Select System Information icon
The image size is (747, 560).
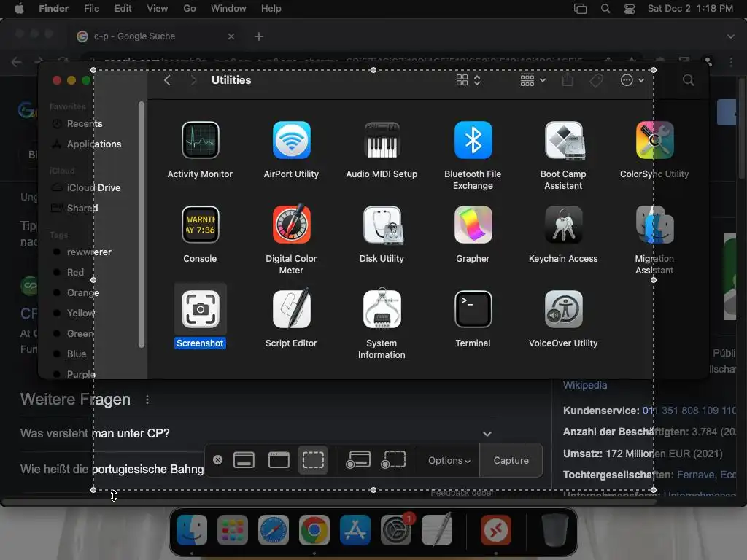click(x=382, y=309)
